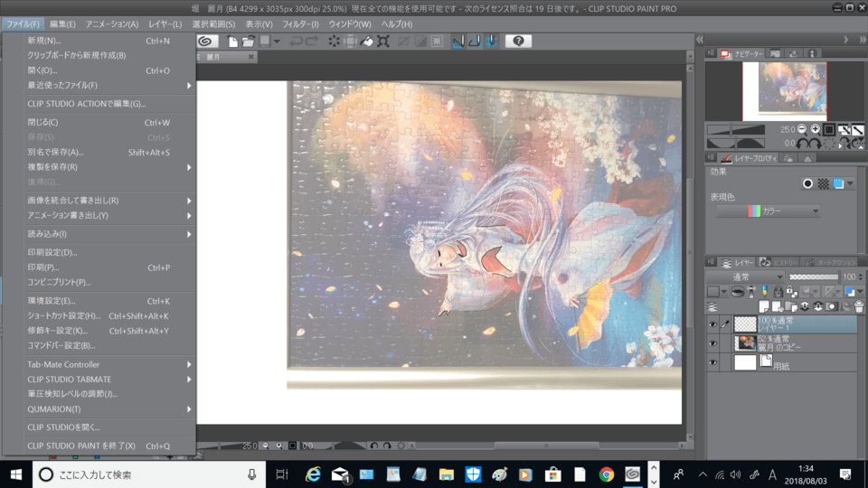Click the Fill paint bucket toolbar icon
Viewport: 868px width, 488px height.
tap(366, 42)
